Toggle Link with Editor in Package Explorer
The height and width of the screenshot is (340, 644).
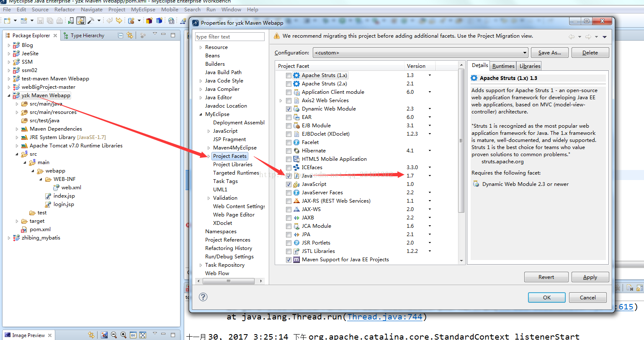[x=130, y=35]
